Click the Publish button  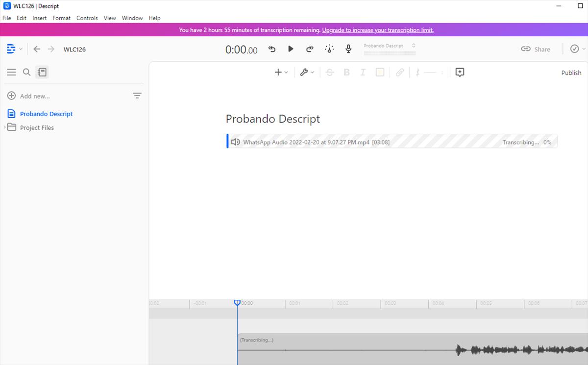571,73
